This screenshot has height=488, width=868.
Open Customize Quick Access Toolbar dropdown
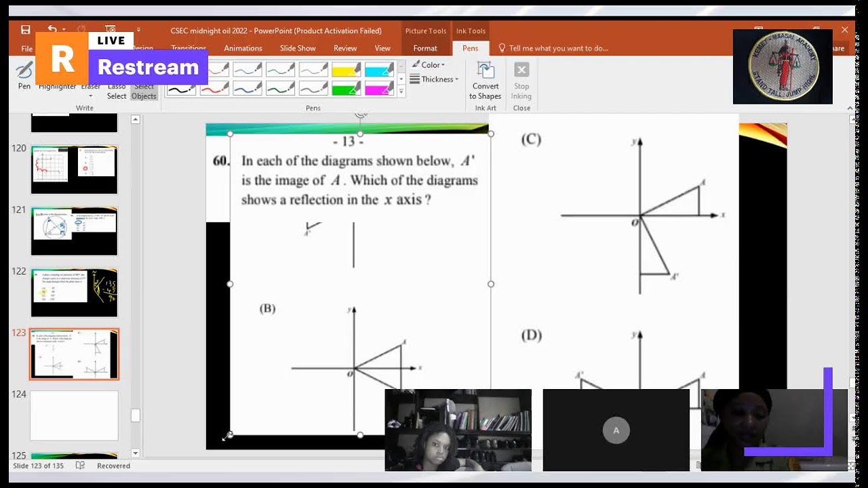138,30
